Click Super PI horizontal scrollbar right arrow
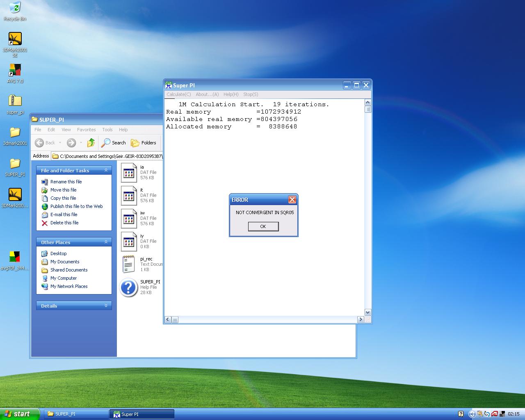 (x=361, y=320)
